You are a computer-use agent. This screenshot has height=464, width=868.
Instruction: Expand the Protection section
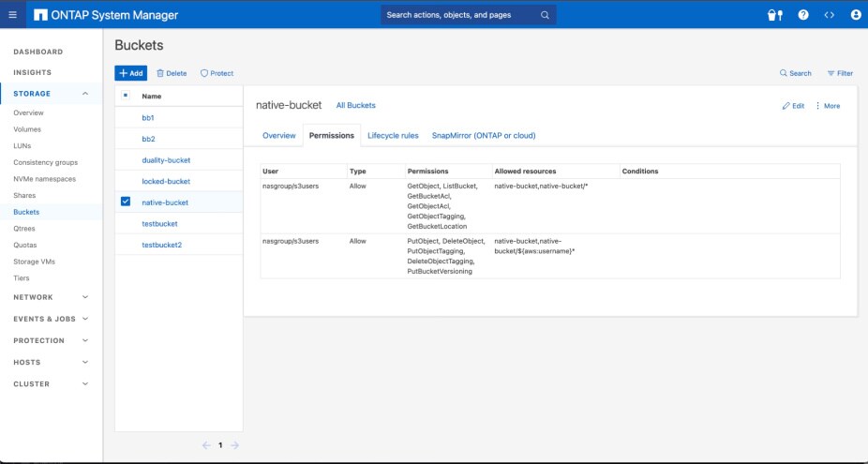point(85,340)
